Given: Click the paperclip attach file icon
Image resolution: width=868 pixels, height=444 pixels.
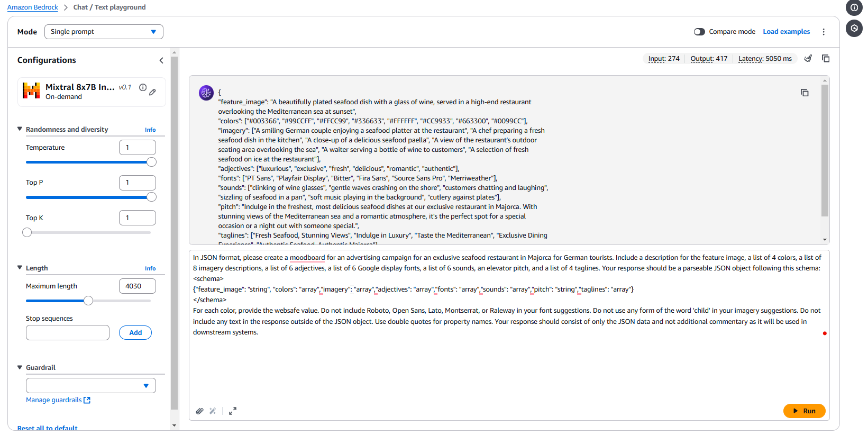Looking at the screenshot, I should pos(199,411).
